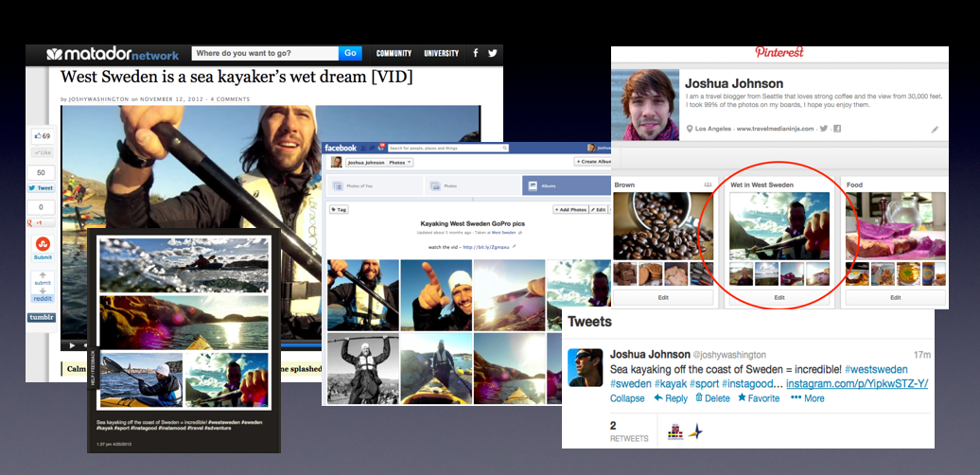Click the Help/Feedback side tab on Instagram panel
Screen dimensions: 980x475
click(x=95, y=367)
